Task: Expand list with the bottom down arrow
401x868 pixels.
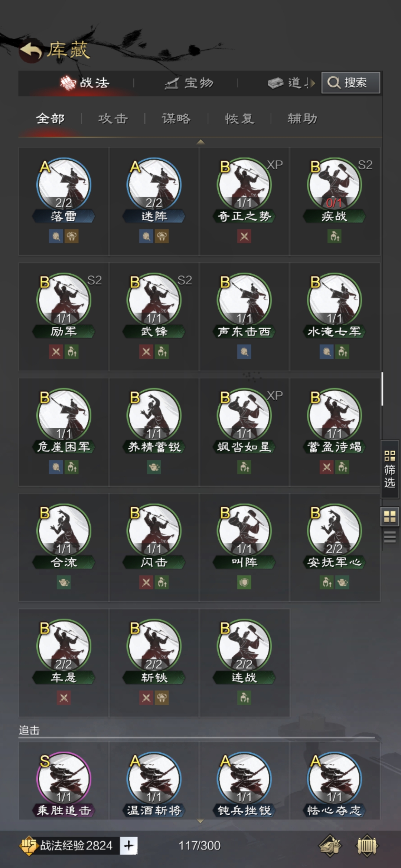Action: (200, 821)
